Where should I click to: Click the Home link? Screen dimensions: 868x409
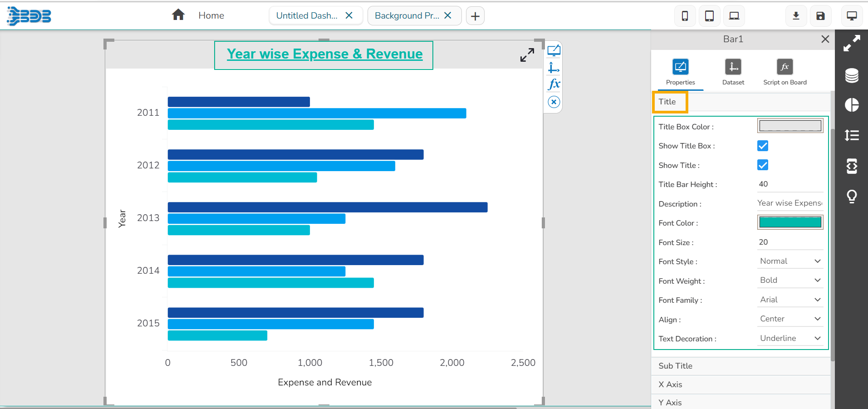pos(211,16)
